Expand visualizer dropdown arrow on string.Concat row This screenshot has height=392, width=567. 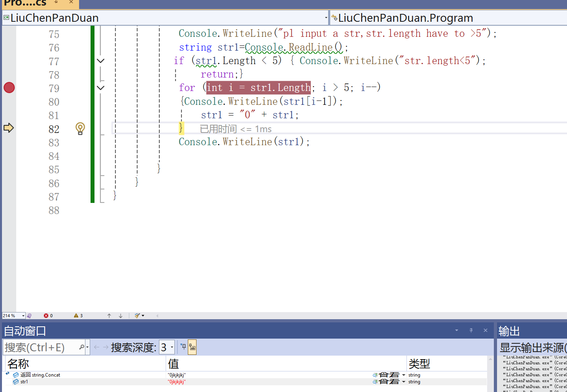404,375
